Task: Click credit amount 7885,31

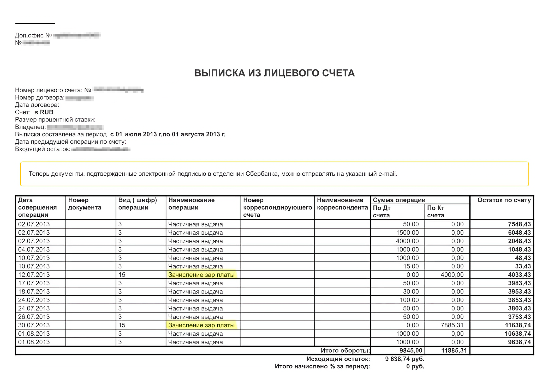Action: click(x=452, y=325)
